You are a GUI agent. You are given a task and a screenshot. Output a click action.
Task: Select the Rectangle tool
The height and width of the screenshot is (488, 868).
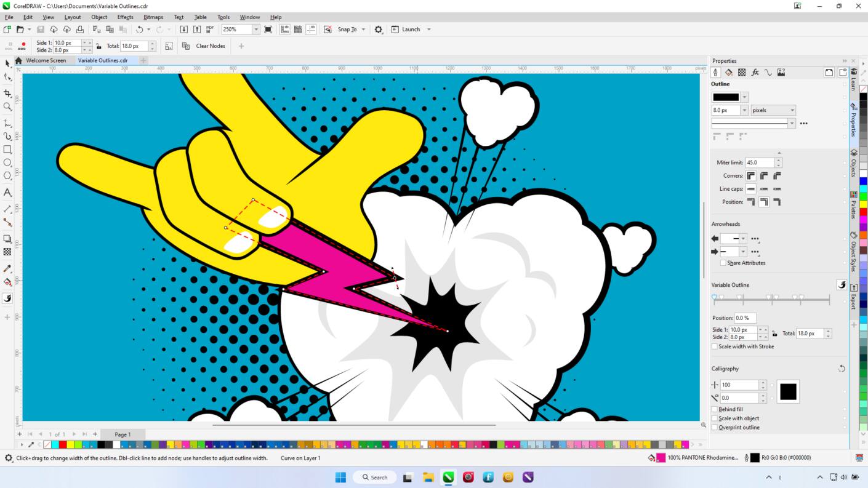coord(8,149)
